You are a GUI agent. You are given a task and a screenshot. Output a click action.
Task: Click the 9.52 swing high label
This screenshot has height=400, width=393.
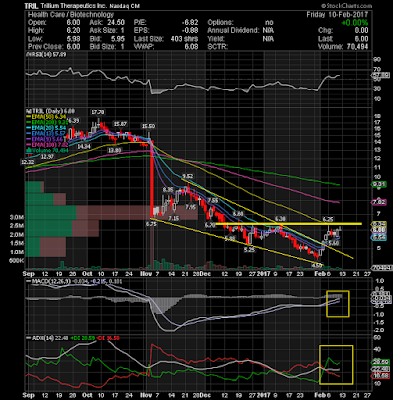pyautogui.click(x=188, y=176)
